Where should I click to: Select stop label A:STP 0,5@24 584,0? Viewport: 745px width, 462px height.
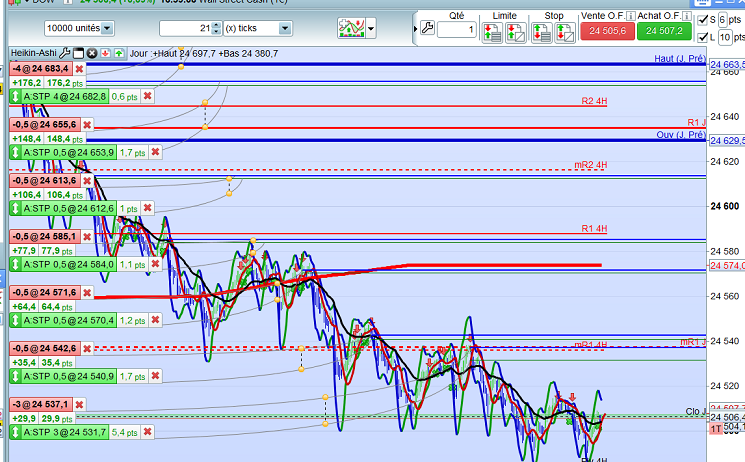tap(68, 264)
